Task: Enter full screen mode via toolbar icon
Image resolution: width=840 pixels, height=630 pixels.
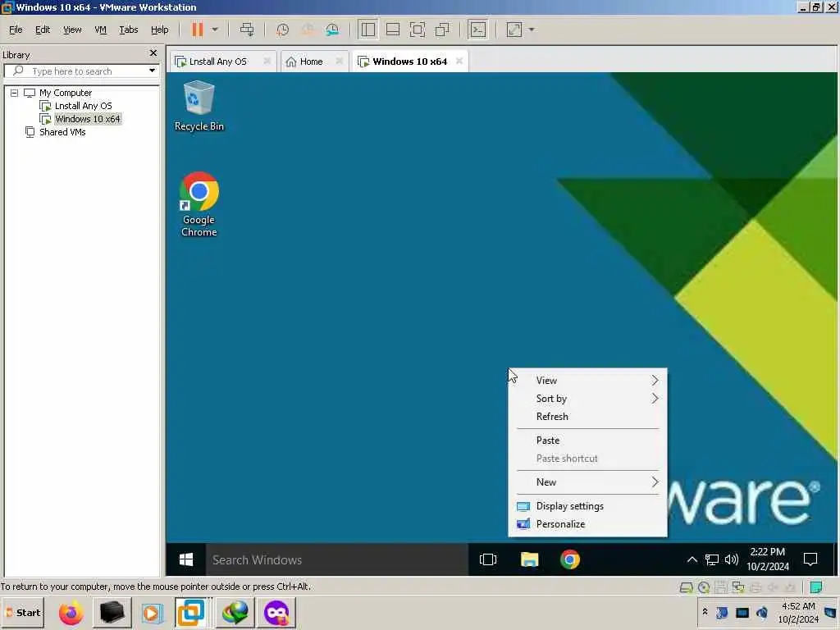Action: 418,30
